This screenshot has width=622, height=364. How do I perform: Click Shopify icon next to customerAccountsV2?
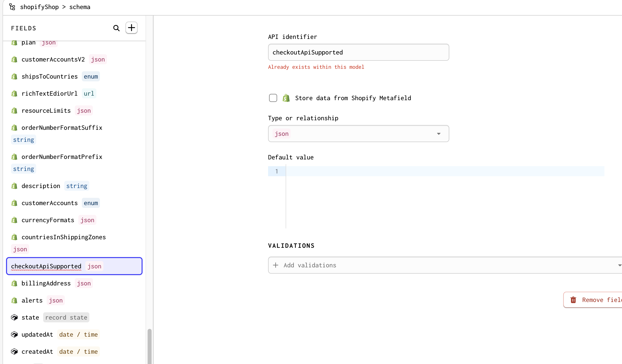pos(14,59)
